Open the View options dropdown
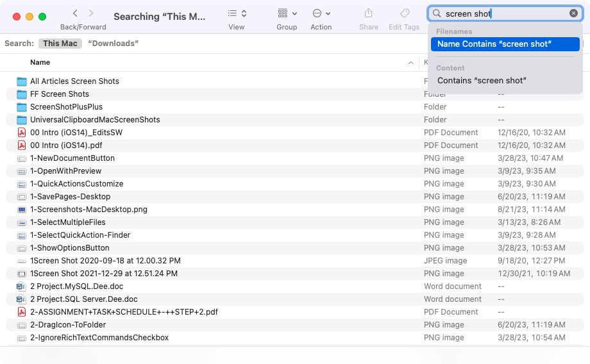 point(236,13)
